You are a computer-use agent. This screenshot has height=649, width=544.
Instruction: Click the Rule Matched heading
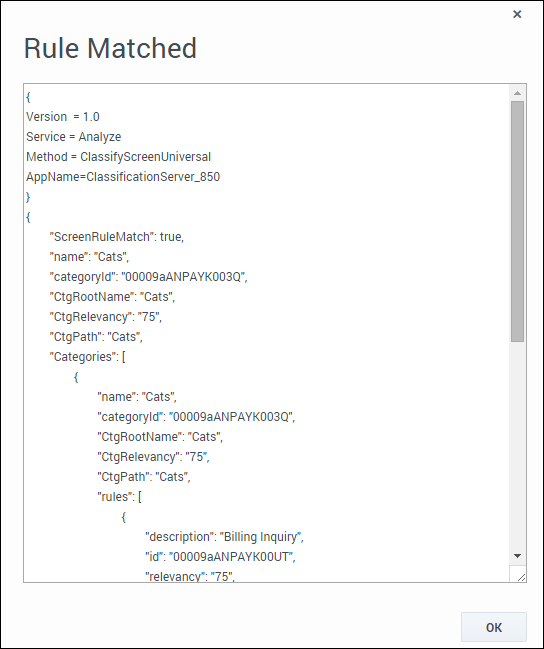coord(110,48)
